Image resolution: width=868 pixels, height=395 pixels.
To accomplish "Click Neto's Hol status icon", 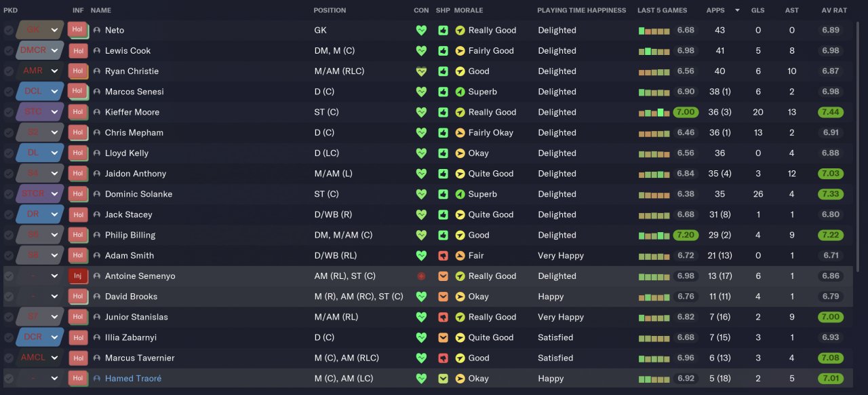I will (77, 31).
